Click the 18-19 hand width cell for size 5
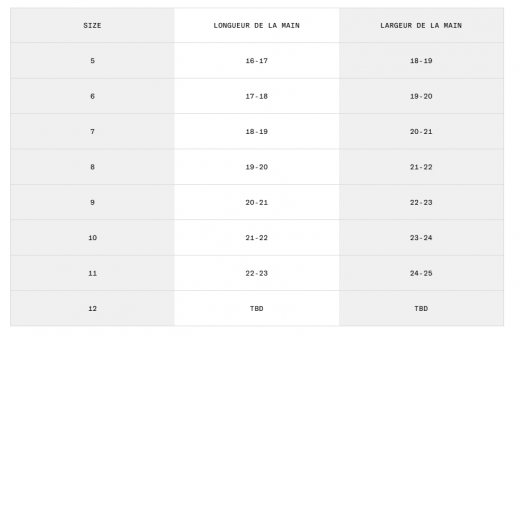Screen dimensions: 520x520 coord(421,61)
